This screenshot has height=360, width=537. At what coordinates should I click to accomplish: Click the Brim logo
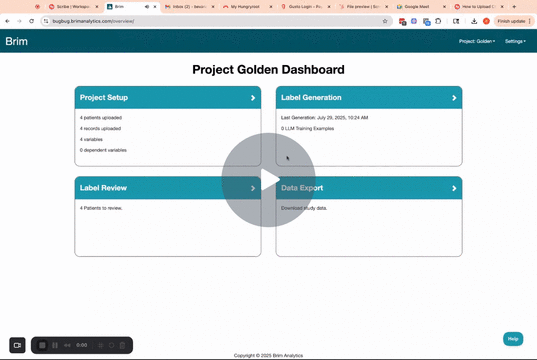(16, 41)
